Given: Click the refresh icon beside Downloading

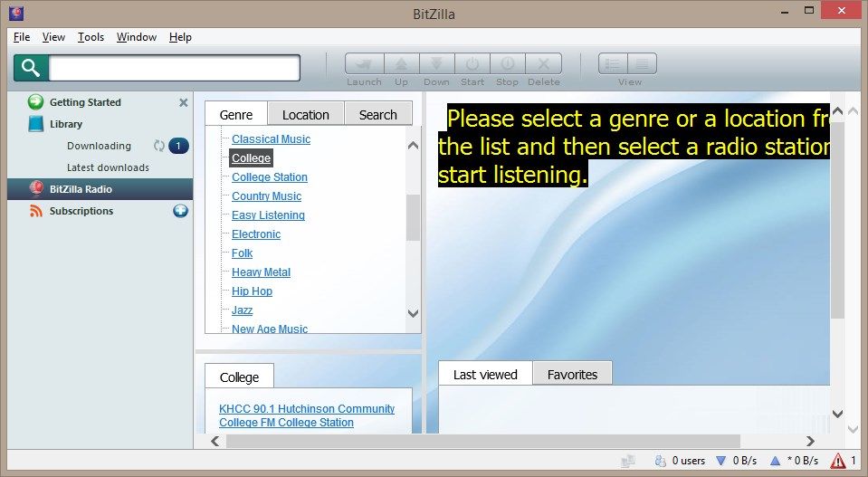Looking at the screenshot, I should pyautogui.click(x=159, y=146).
